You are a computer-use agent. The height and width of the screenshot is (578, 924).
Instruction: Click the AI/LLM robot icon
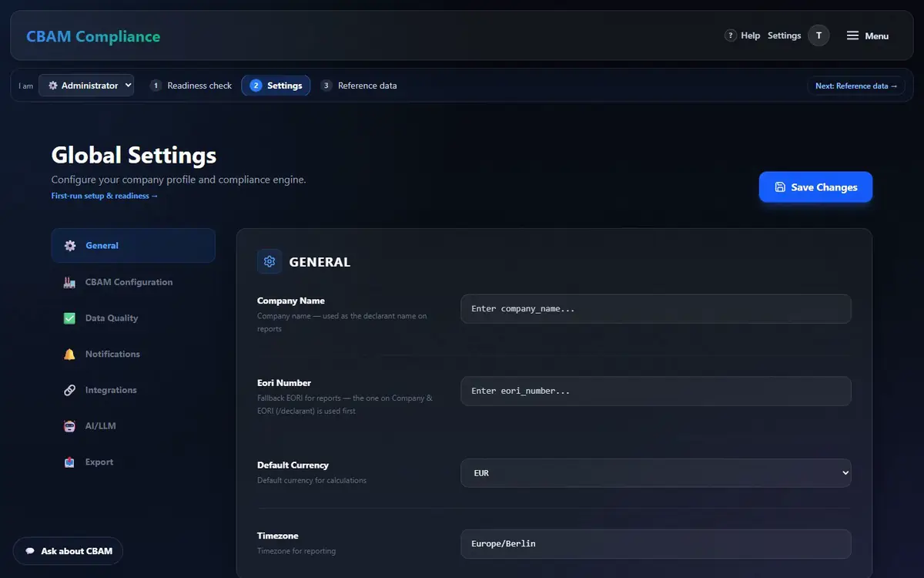(x=69, y=426)
